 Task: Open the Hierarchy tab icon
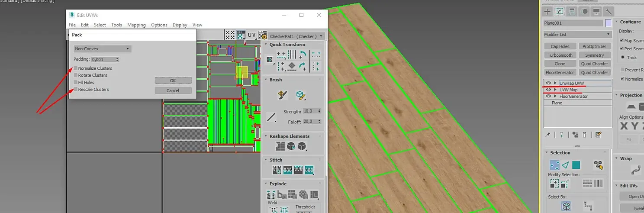pyautogui.click(x=572, y=11)
